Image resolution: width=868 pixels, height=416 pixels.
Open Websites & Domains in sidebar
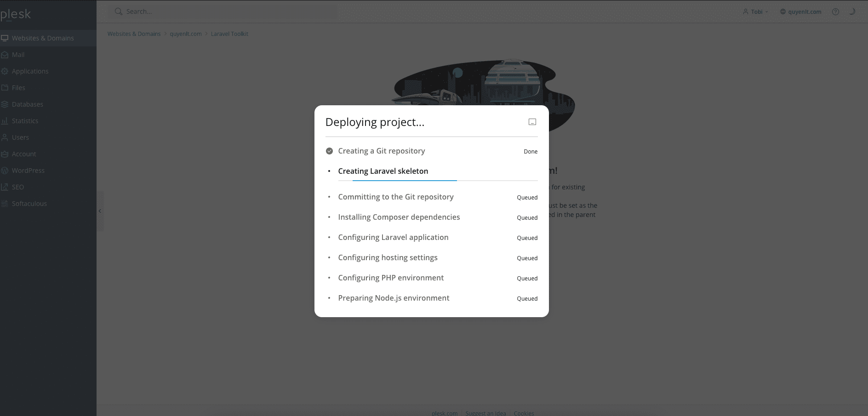tap(43, 38)
